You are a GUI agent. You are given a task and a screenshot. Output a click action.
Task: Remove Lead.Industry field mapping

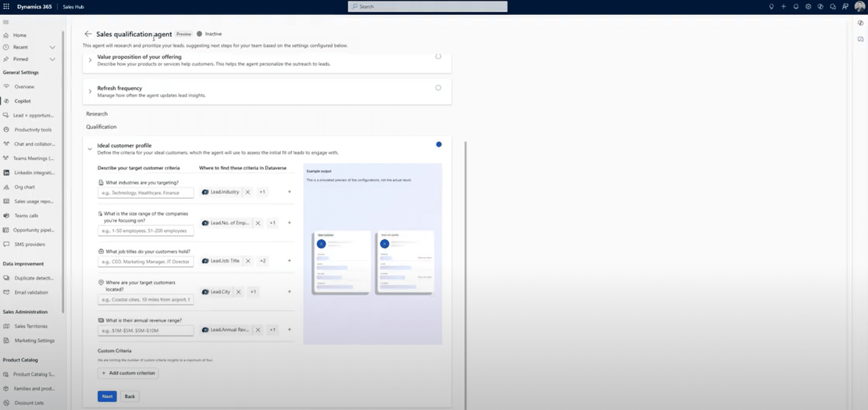tap(248, 192)
